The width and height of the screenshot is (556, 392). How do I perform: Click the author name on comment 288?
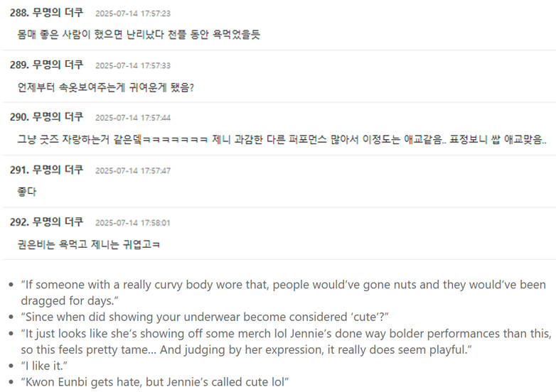coord(58,13)
